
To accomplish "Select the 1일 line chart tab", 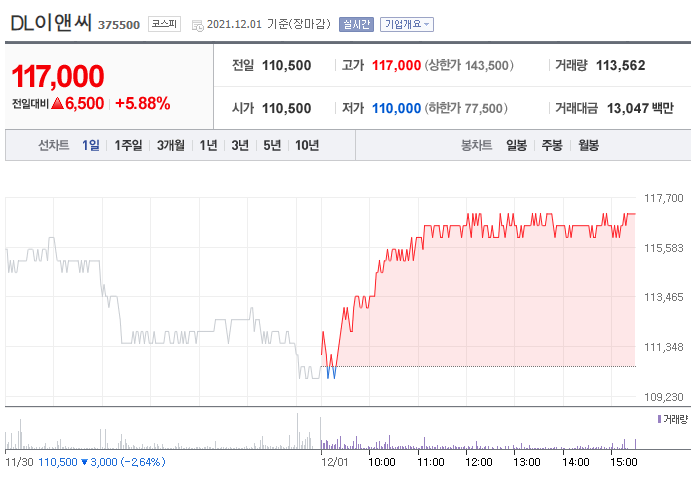I will 91,145.
